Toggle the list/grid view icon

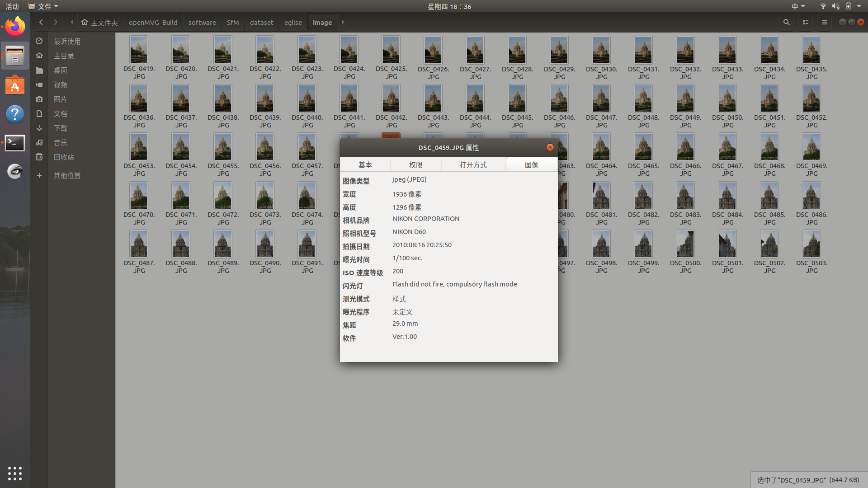click(805, 22)
